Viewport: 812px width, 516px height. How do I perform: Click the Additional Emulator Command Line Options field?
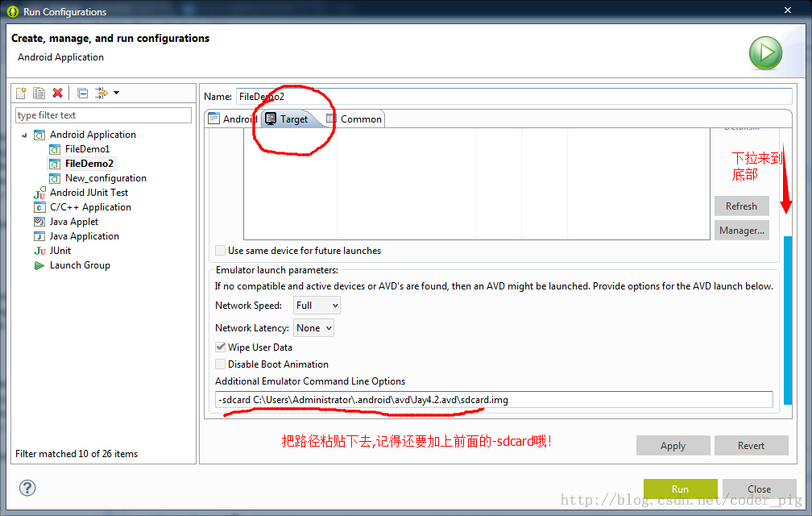coord(494,400)
